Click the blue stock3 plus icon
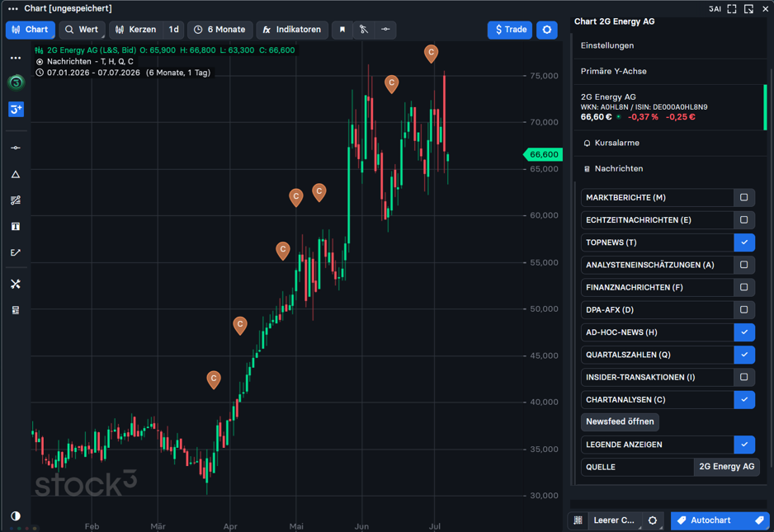 16,109
